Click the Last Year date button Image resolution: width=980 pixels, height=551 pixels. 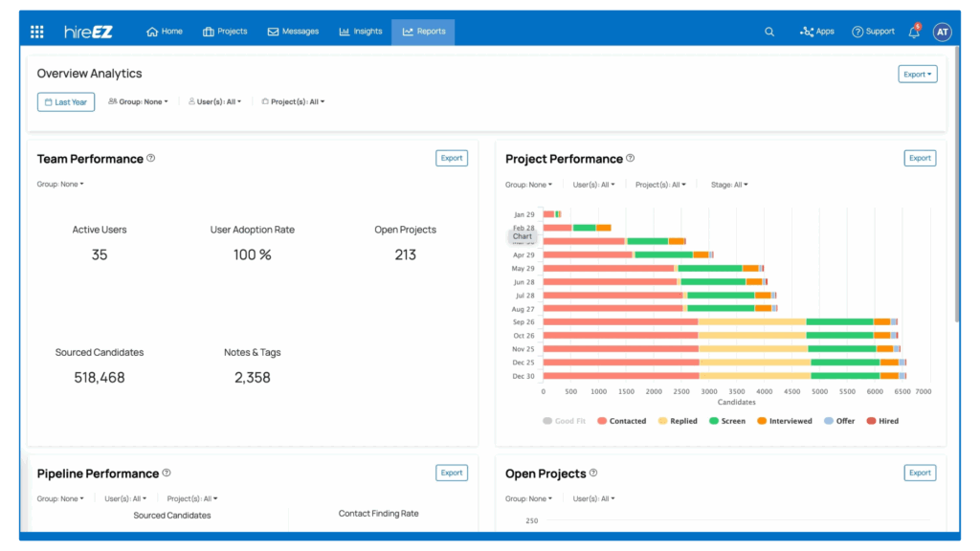click(66, 102)
